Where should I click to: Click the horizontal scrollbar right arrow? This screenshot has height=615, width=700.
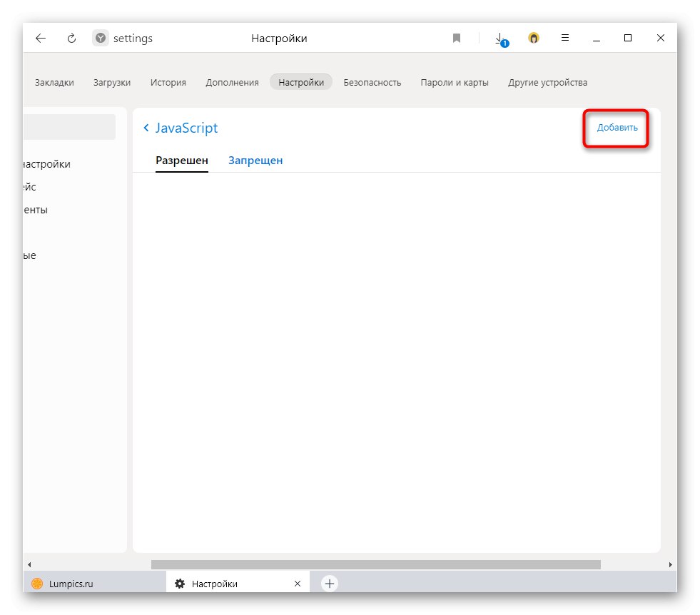[670, 564]
